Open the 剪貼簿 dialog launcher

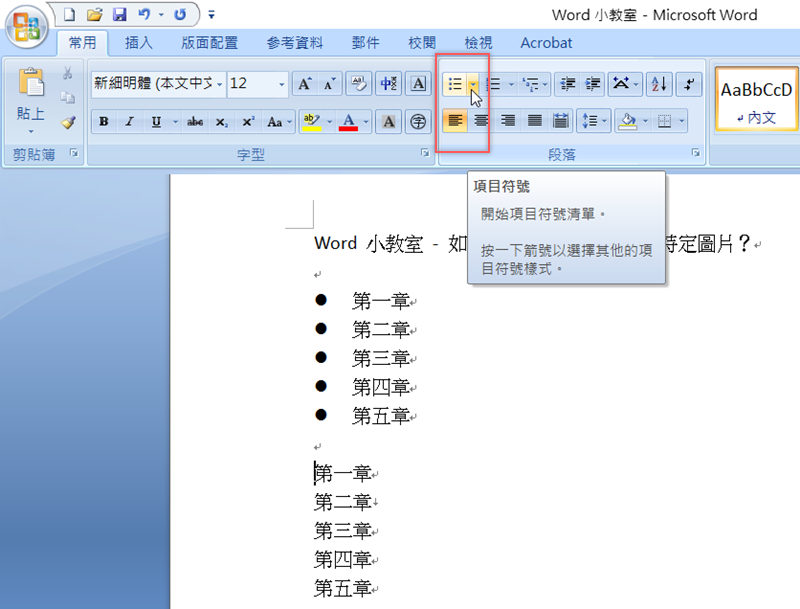pyautogui.click(x=74, y=153)
